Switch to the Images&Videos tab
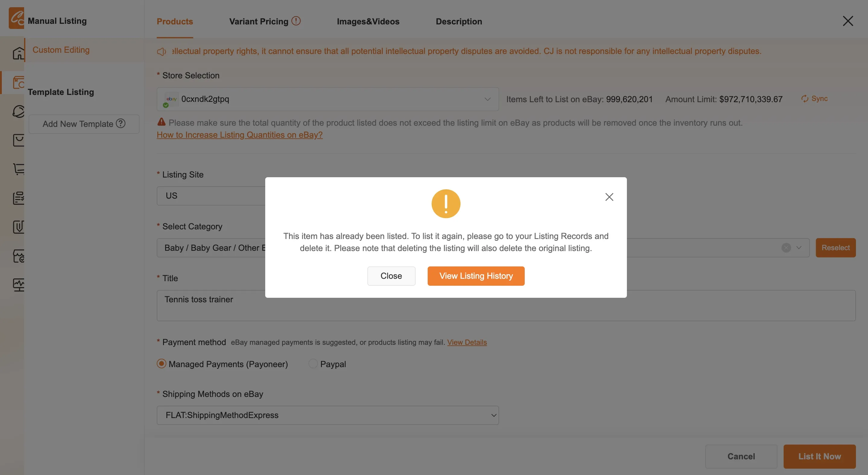This screenshot has width=868, height=475. tap(368, 21)
